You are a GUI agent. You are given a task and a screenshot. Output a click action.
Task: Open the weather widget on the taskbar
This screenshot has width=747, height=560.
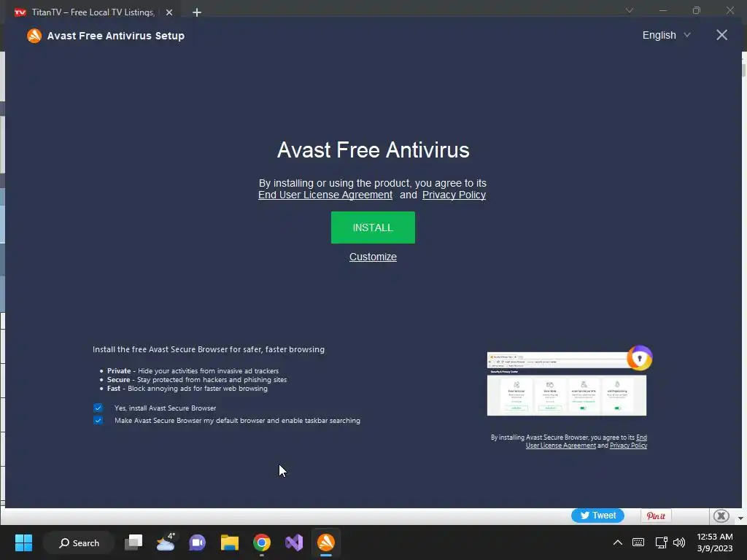[166, 542]
